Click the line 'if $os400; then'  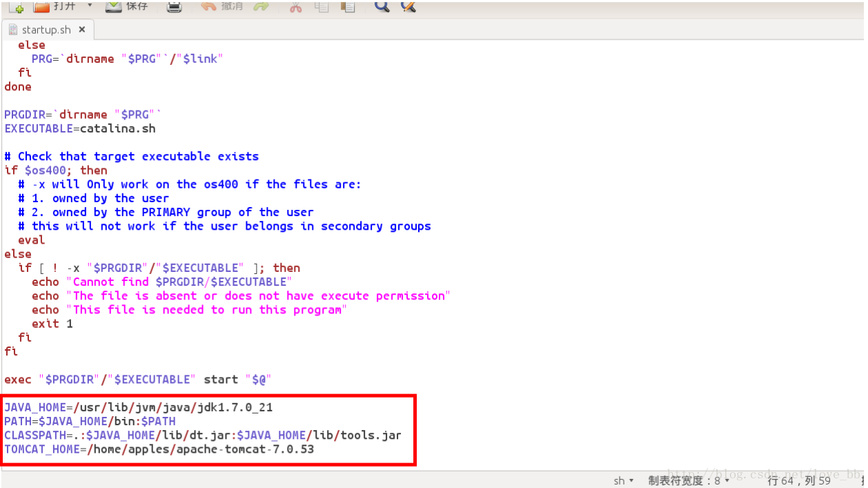tap(56, 170)
